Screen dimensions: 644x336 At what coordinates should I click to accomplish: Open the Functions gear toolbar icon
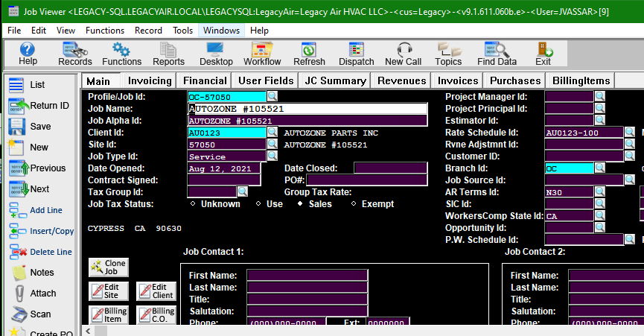click(121, 54)
